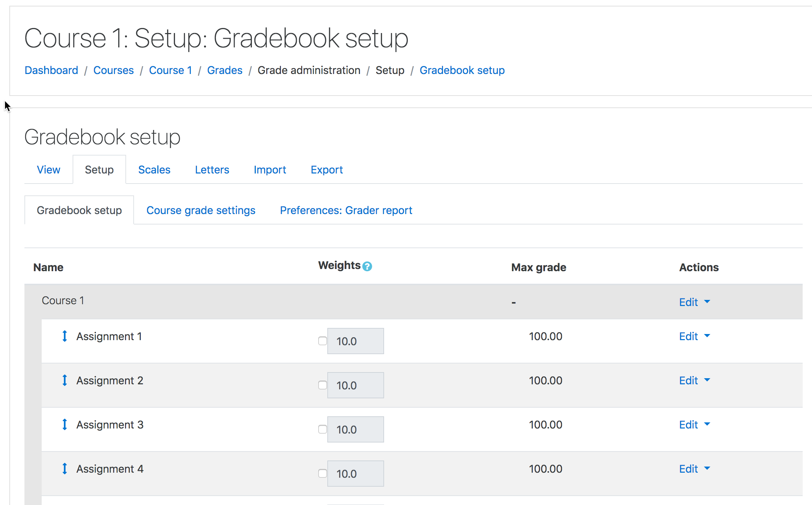Viewport: 812px width, 505px height.
Task: Open the Scales tab
Action: [154, 170]
